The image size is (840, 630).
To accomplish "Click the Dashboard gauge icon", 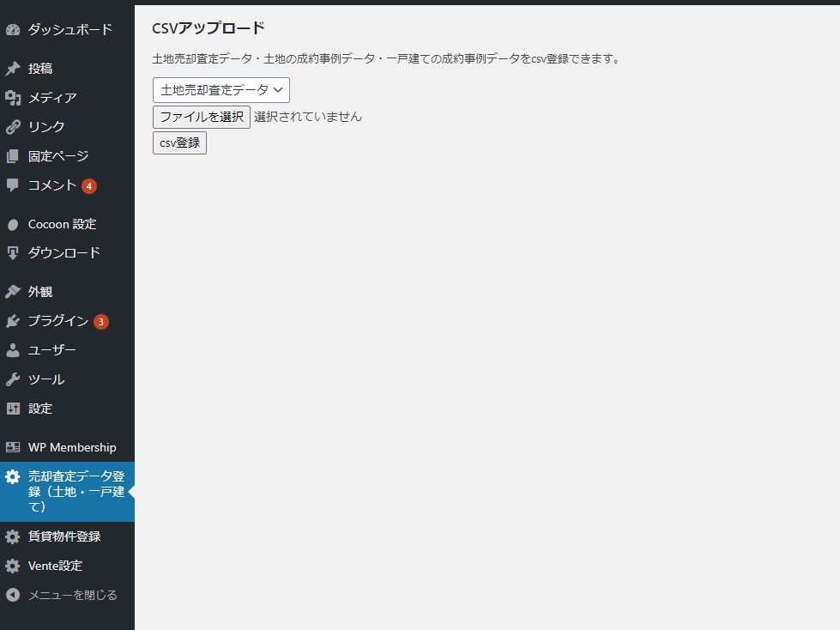I will pos(13,29).
